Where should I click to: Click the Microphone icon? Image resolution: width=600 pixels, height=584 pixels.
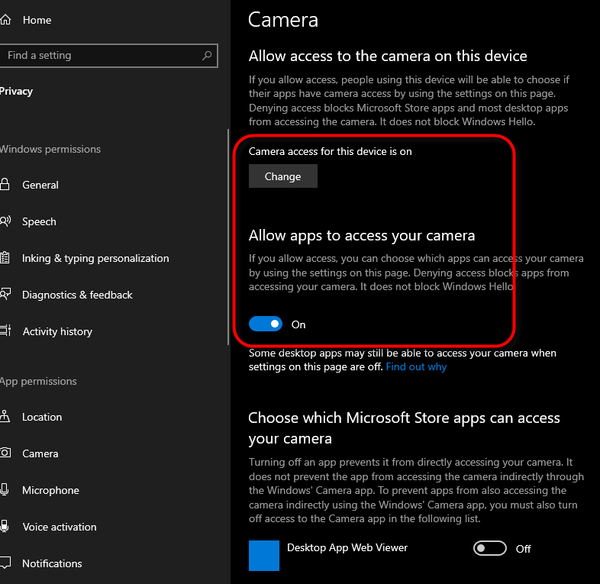click(x=5, y=490)
